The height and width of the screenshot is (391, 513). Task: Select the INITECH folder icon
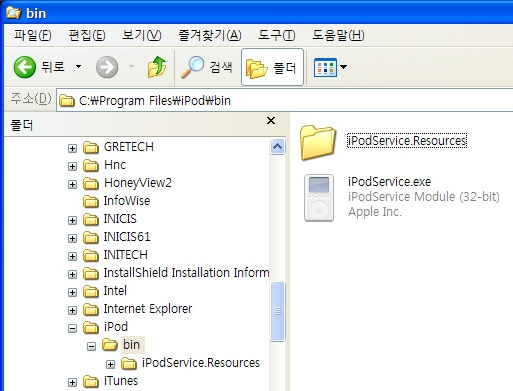point(91,255)
